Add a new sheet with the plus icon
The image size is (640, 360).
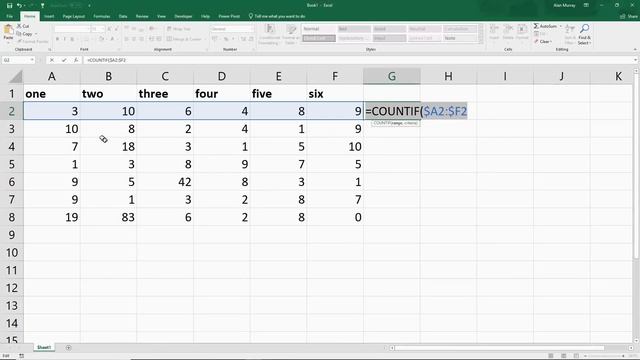point(69,348)
